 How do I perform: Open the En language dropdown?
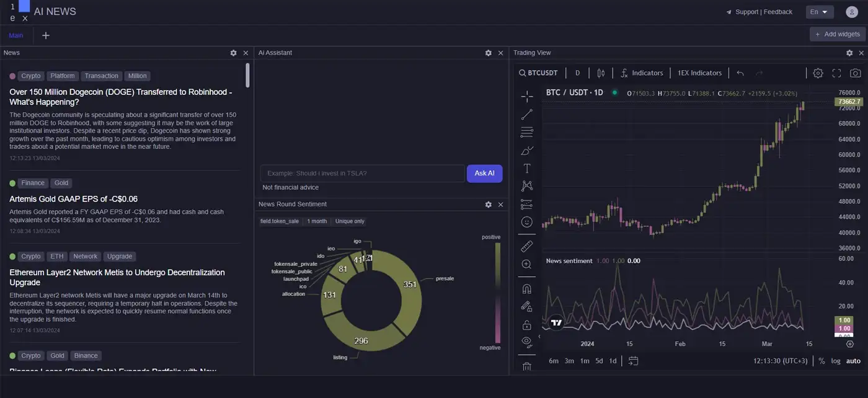click(819, 12)
